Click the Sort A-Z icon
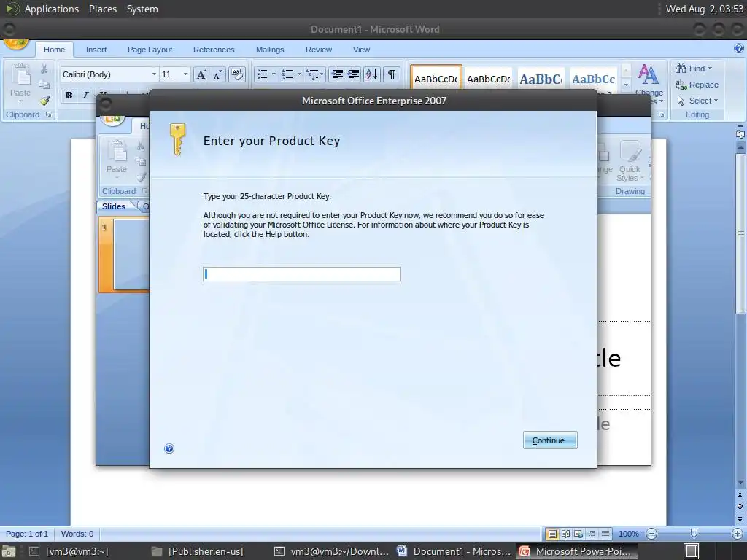 pos(371,74)
